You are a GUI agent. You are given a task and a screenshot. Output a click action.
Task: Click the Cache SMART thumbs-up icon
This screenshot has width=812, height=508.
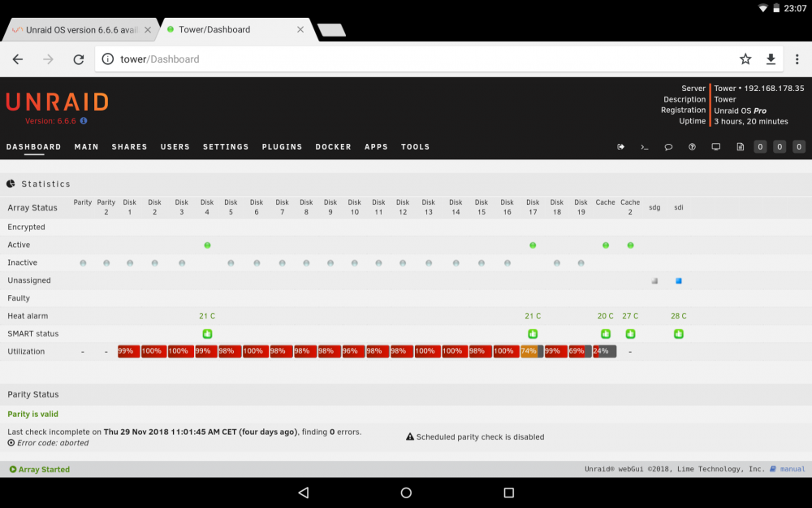pyautogui.click(x=606, y=334)
